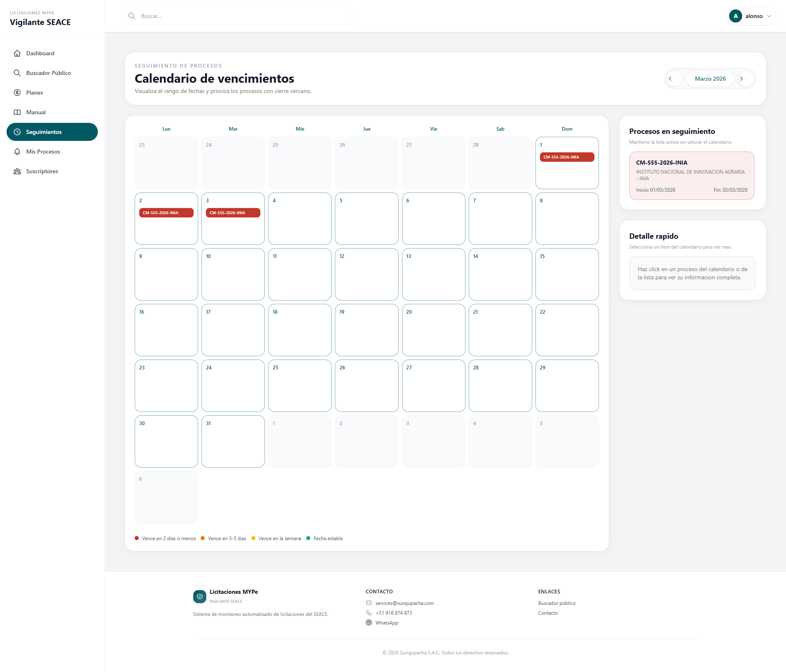
Task: Open the previous month with the left chevron
Action: click(674, 78)
